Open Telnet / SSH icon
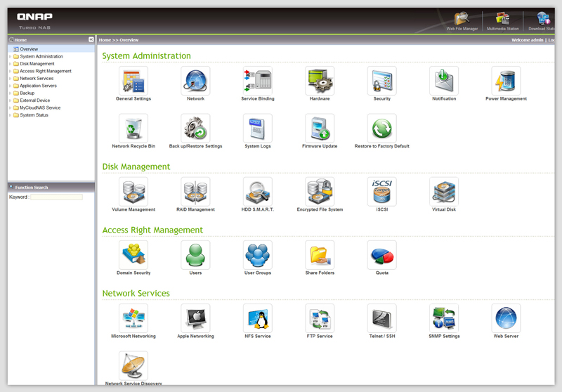This screenshot has height=392, width=562. 382,318
